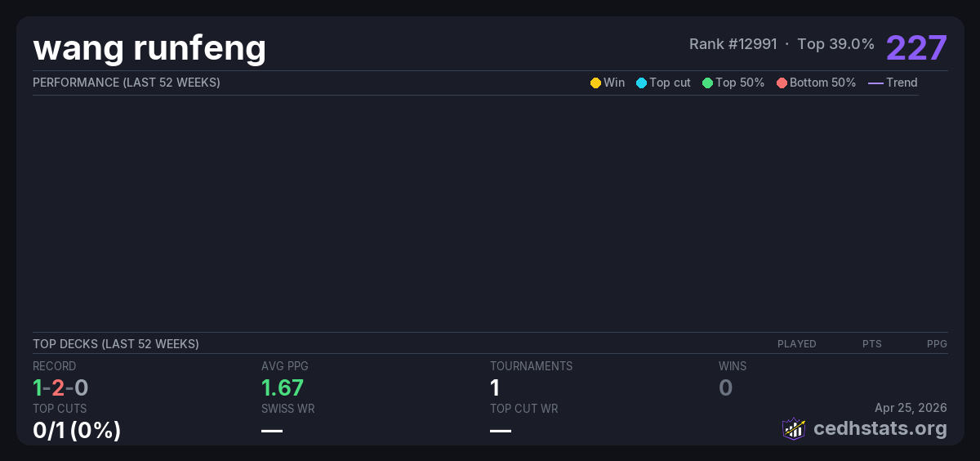The width and height of the screenshot is (980, 461).
Task: Click the cyan Top cut legend dot
Action: 641,83
